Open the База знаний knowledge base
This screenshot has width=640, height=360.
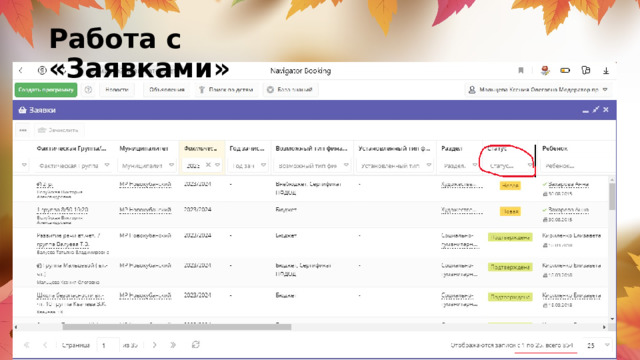click(290, 90)
